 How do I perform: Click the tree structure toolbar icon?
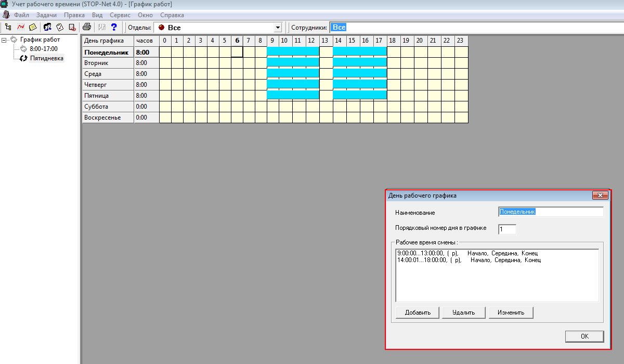click(x=8, y=27)
